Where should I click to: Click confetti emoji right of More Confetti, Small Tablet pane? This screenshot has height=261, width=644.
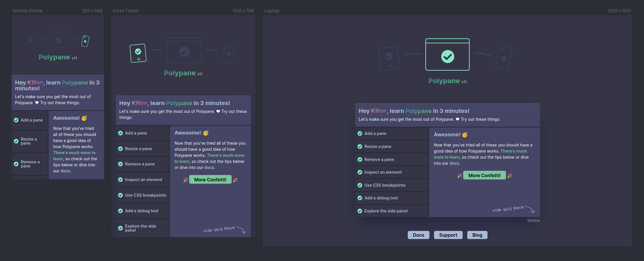235,180
